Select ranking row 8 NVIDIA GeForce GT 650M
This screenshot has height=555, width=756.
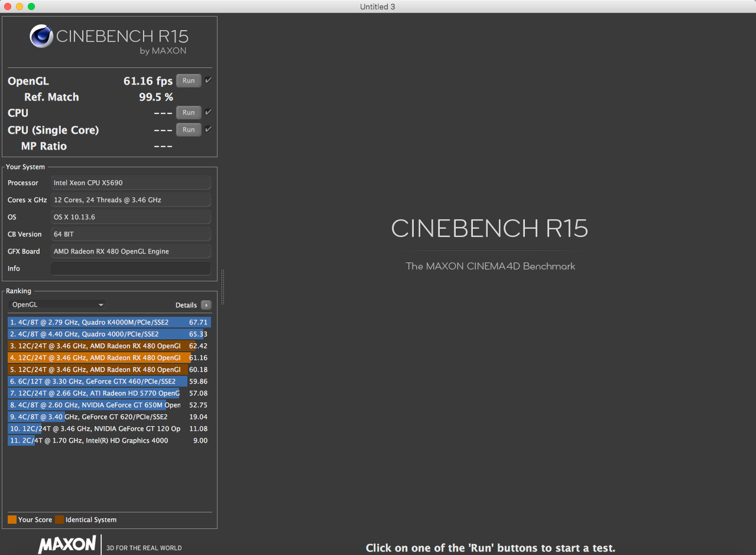(109, 405)
